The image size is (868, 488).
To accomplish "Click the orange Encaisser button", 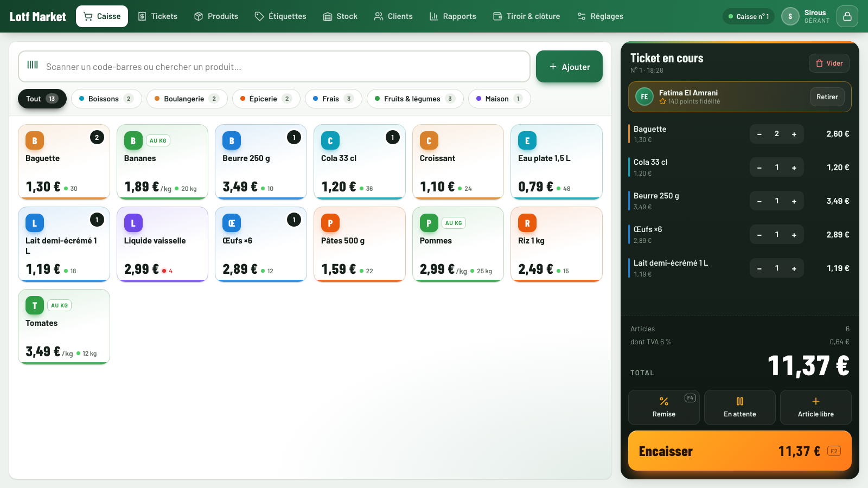I will coord(739,451).
